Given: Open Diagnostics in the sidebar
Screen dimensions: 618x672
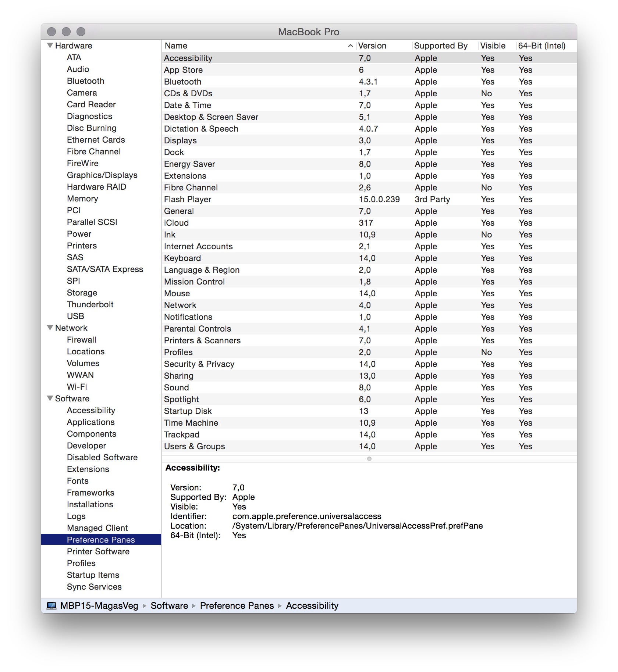Looking at the screenshot, I should coord(89,116).
